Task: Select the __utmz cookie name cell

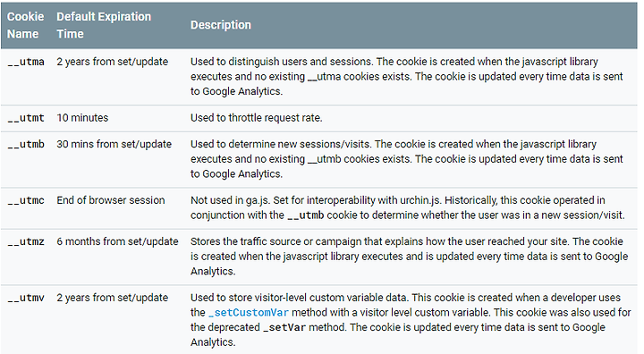Action: tap(26, 242)
